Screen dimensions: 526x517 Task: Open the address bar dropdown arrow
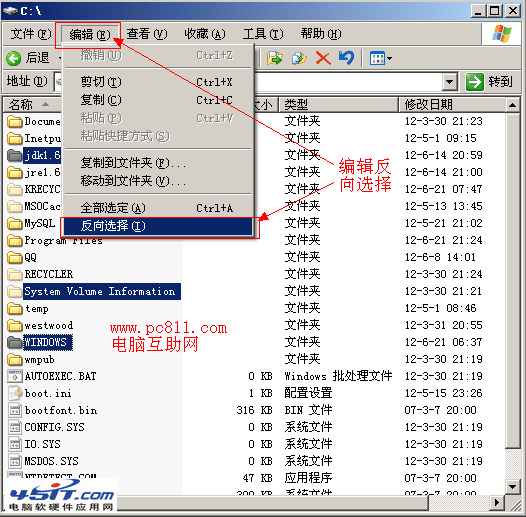(450, 82)
